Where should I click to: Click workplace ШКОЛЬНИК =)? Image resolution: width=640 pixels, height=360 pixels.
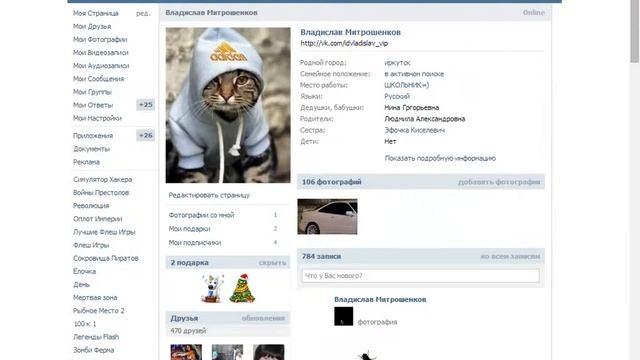pyautogui.click(x=407, y=85)
